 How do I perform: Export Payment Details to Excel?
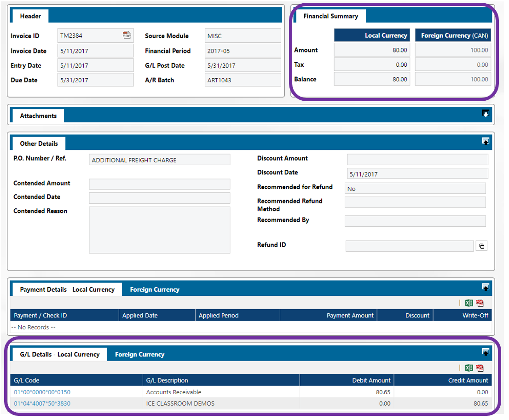coord(469,303)
